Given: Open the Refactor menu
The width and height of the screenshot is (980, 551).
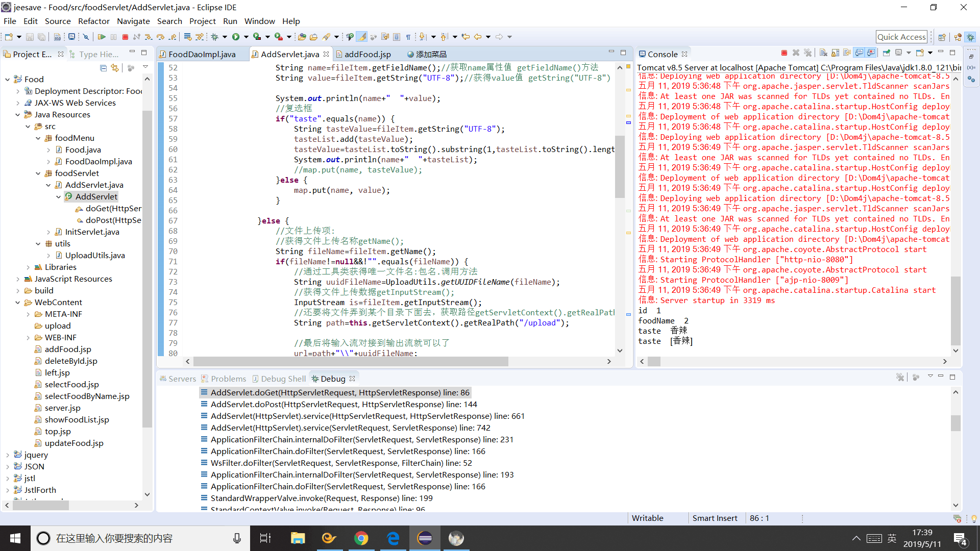Looking at the screenshot, I should click(93, 21).
